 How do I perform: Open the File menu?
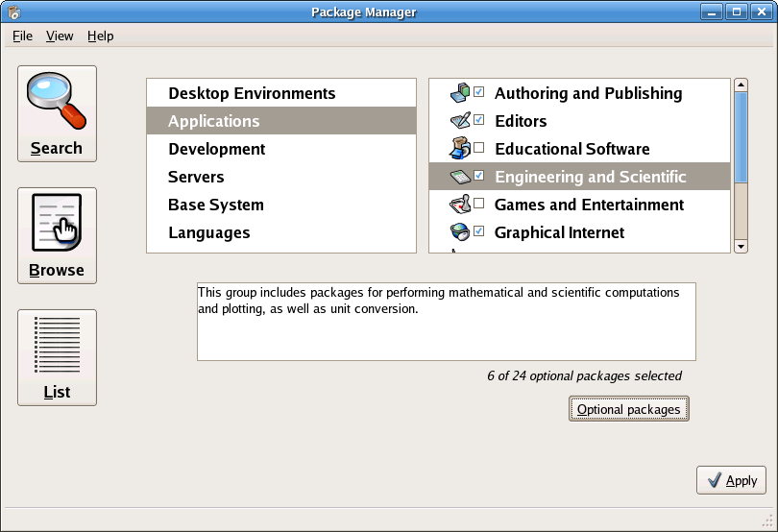pos(22,36)
